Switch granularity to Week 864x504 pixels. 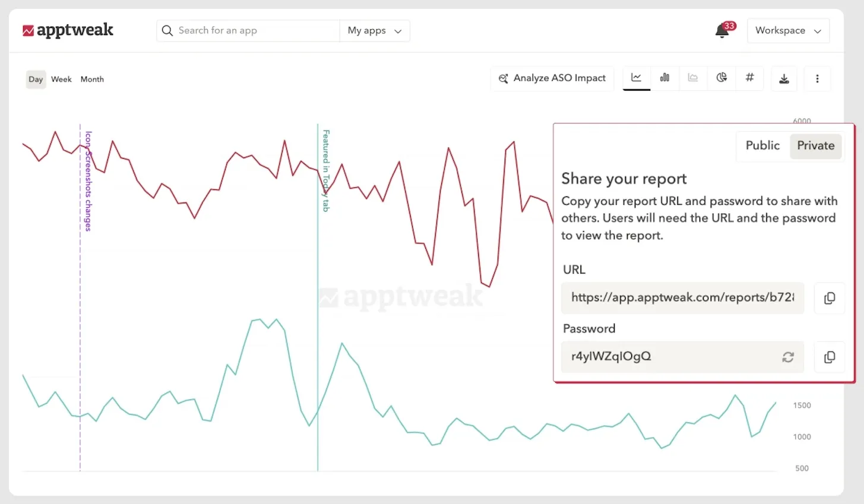(61, 80)
